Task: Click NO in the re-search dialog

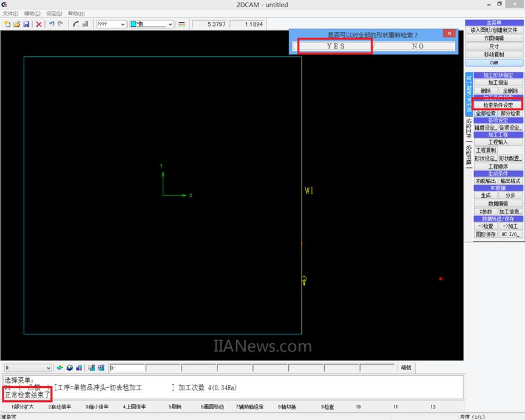Action: click(x=418, y=46)
